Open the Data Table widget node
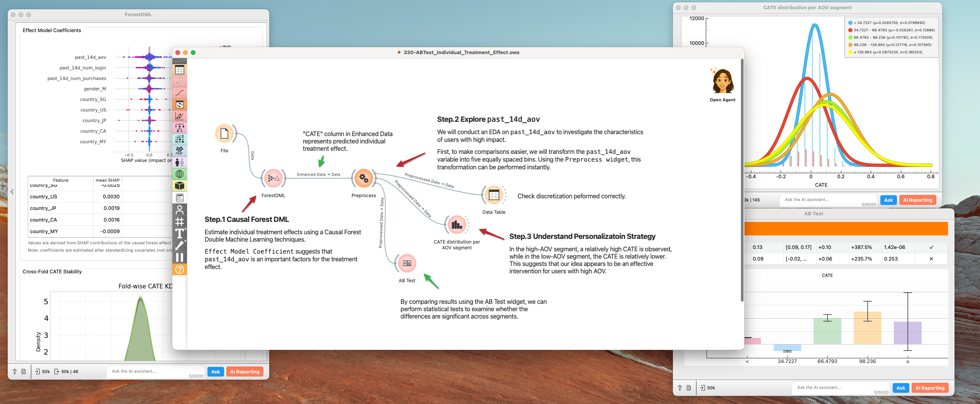The image size is (980, 404). click(x=494, y=195)
